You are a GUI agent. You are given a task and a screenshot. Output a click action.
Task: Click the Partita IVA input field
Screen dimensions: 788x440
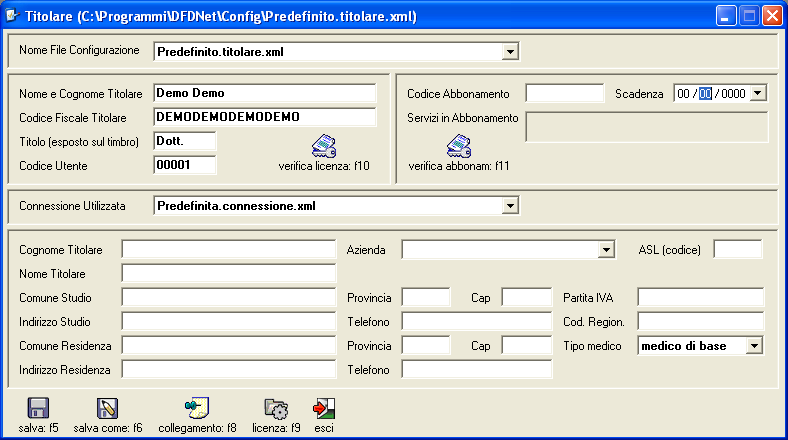pos(700,298)
